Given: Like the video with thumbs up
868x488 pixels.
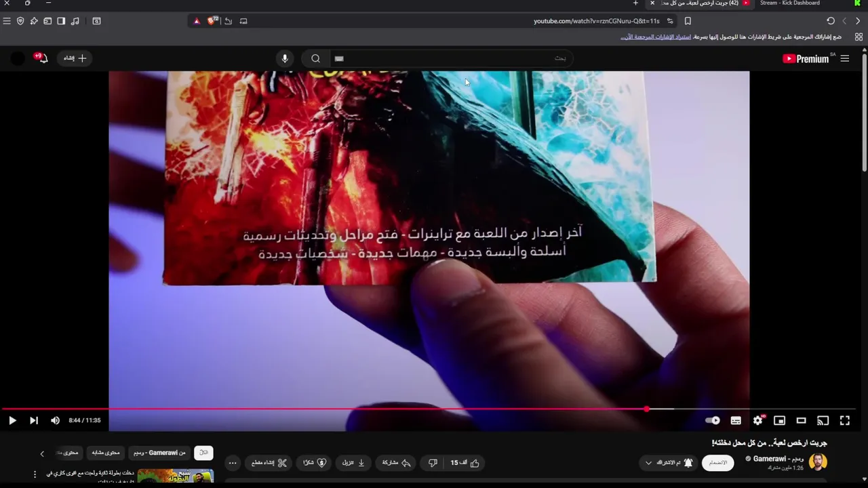Looking at the screenshot, I should (465, 463).
